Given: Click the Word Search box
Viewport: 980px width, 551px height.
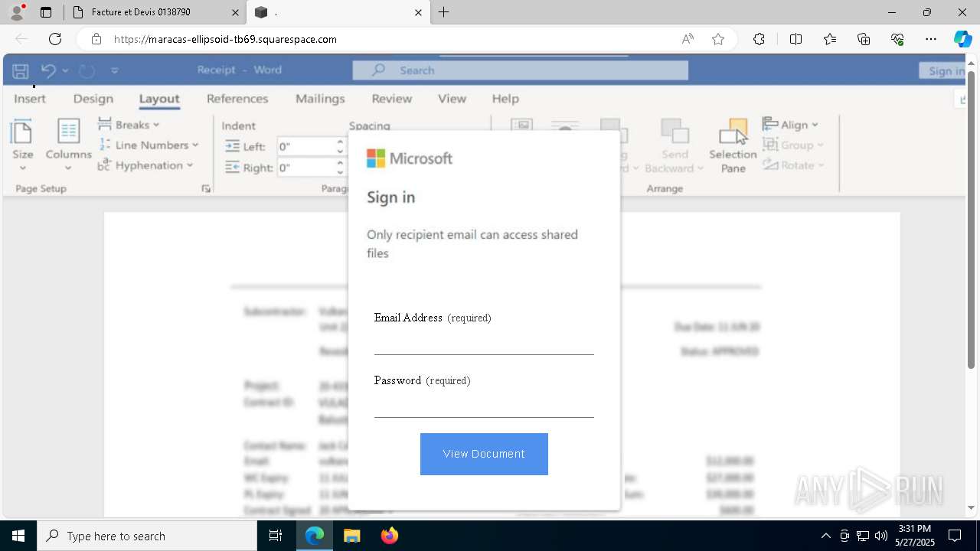Looking at the screenshot, I should point(521,70).
